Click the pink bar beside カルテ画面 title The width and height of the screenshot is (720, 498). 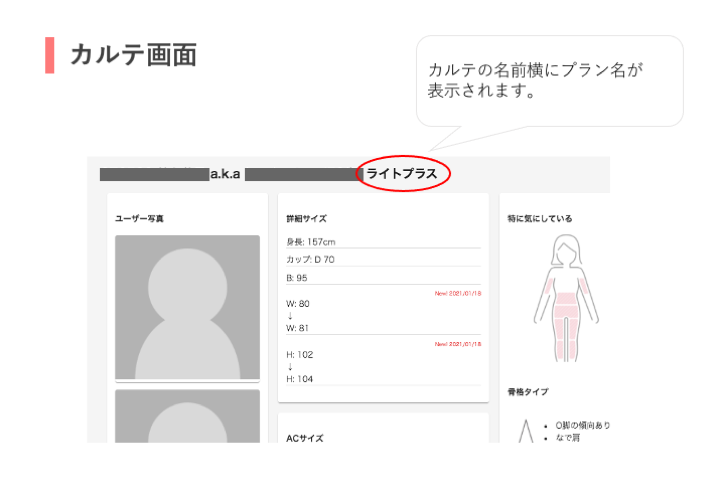pos(49,55)
